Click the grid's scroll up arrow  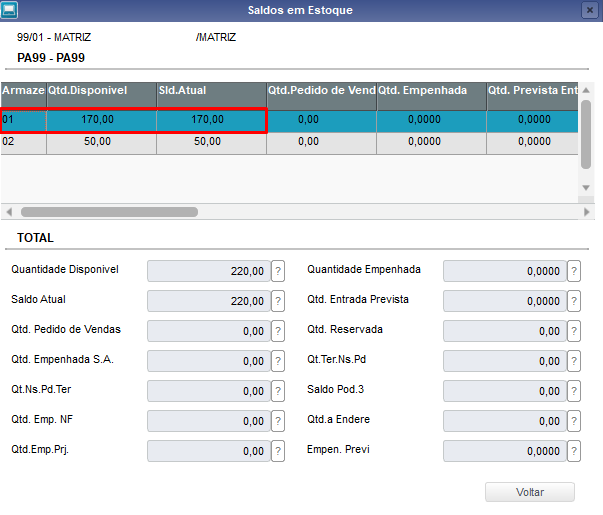tap(586, 90)
